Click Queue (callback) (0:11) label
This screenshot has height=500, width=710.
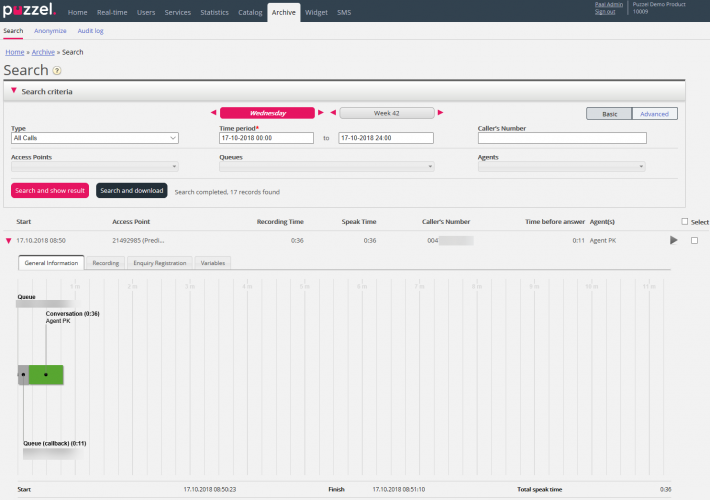[x=55, y=443]
